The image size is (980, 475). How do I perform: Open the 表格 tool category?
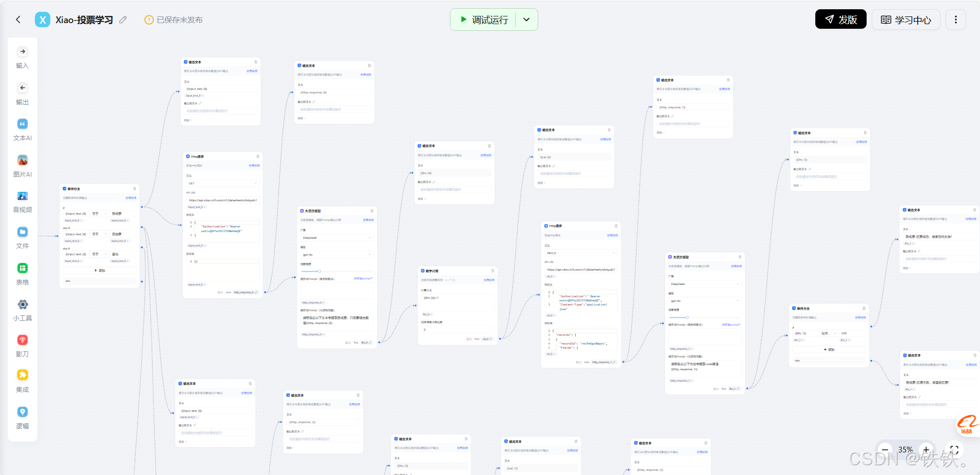[22, 275]
